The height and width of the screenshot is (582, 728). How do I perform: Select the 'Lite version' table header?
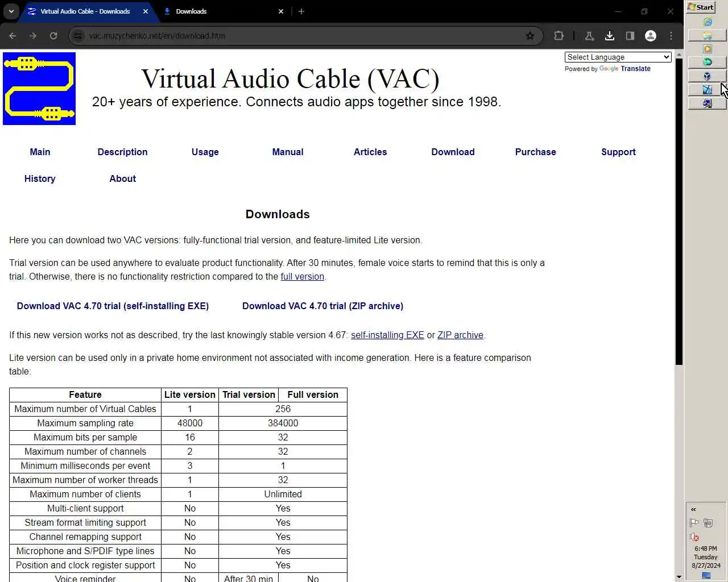click(190, 394)
